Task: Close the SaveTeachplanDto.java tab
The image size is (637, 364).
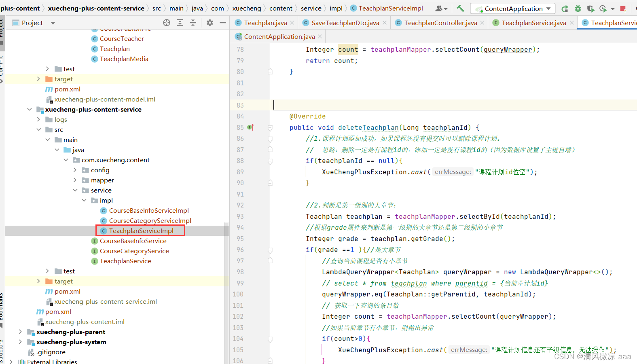Action: coord(385,23)
